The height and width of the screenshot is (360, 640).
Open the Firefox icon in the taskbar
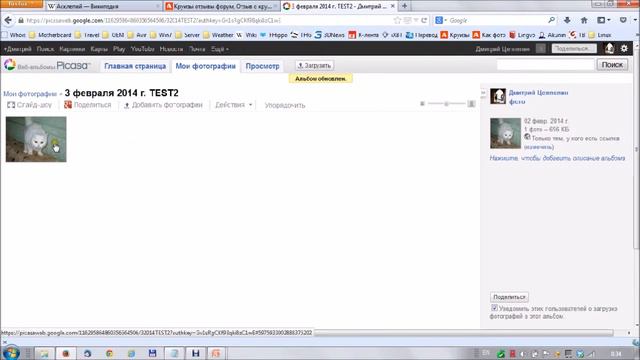(65, 353)
